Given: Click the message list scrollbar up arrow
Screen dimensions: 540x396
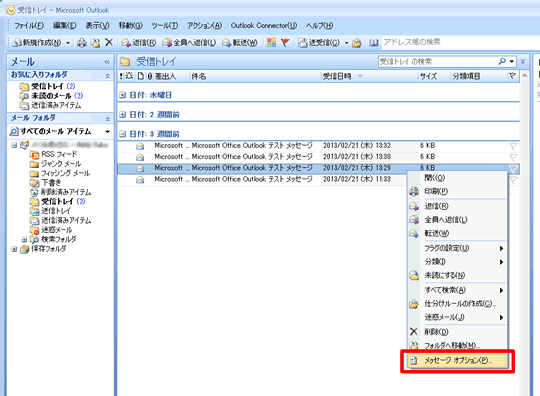Looking at the screenshot, I should point(525,75).
